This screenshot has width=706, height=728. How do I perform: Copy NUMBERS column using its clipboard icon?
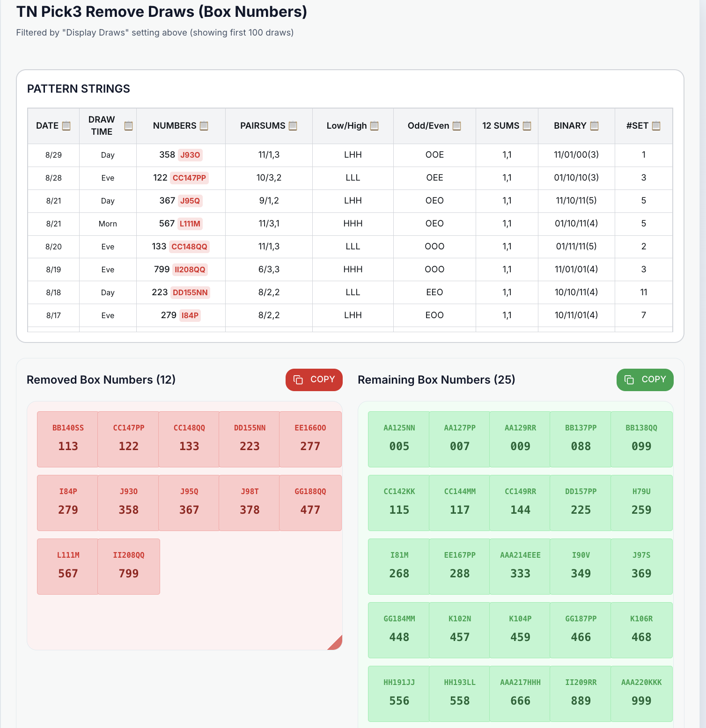coord(204,126)
